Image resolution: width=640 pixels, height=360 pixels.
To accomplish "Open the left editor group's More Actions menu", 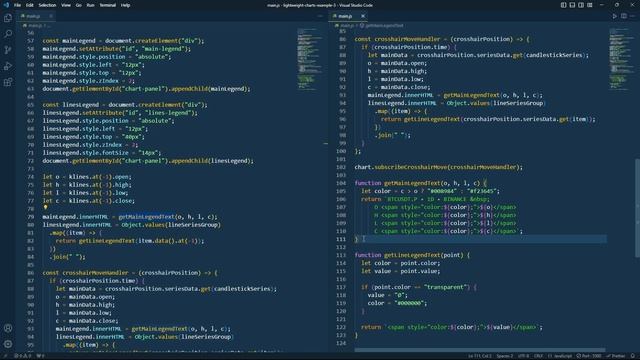I will 320,16.
